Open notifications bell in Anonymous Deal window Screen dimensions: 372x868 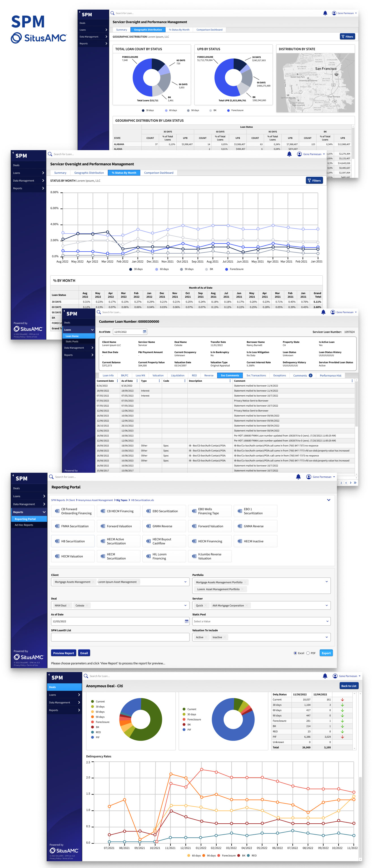(x=325, y=676)
